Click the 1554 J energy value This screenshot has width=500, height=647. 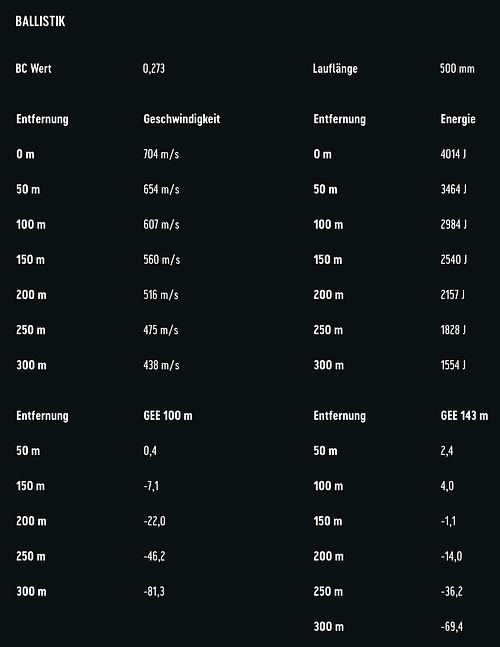pyautogui.click(x=453, y=365)
